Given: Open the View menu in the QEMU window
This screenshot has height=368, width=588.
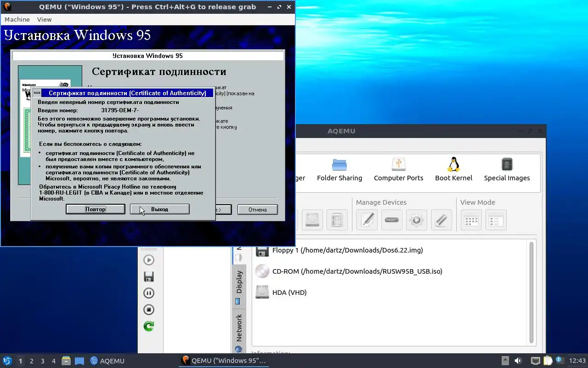Looking at the screenshot, I should pos(44,19).
